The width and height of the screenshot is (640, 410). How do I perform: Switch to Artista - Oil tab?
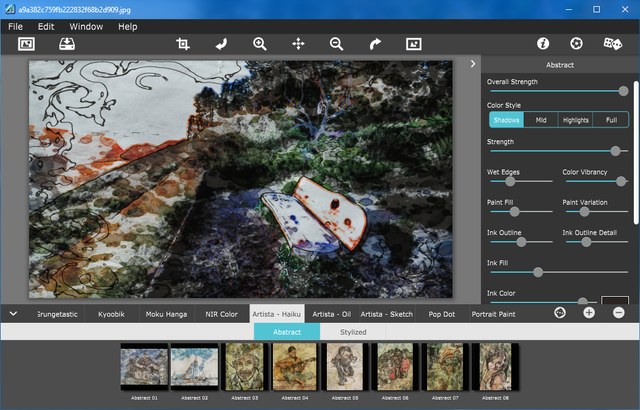(x=331, y=314)
